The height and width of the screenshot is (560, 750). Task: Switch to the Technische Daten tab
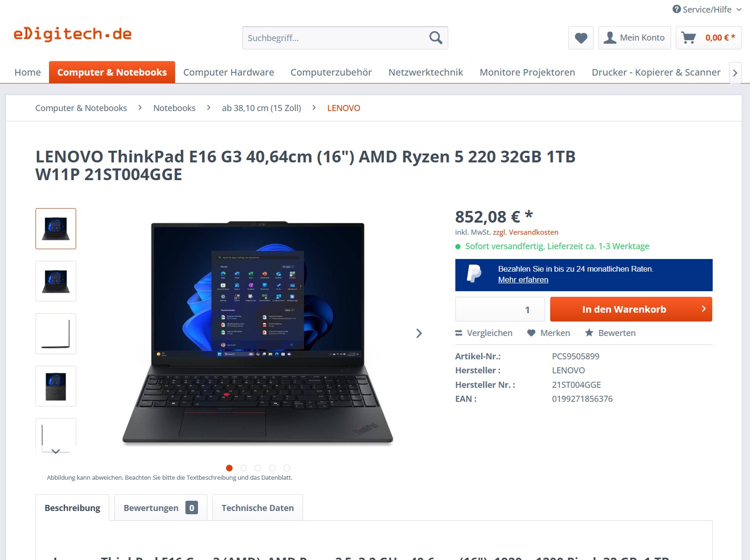258,508
